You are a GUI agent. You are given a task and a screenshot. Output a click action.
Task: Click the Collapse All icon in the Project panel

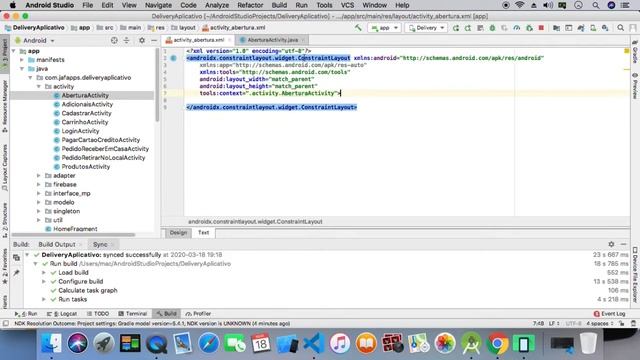pos(127,40)
